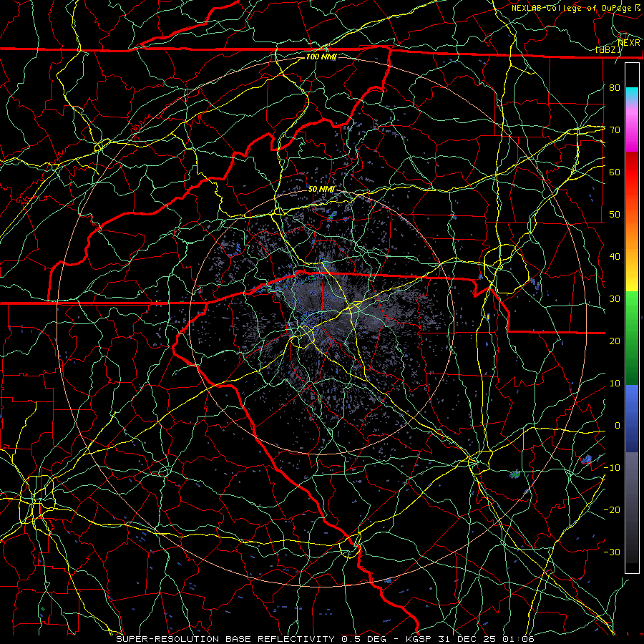
Task: Click the cyan top segment of the color bar
Action: coord(632,94)
